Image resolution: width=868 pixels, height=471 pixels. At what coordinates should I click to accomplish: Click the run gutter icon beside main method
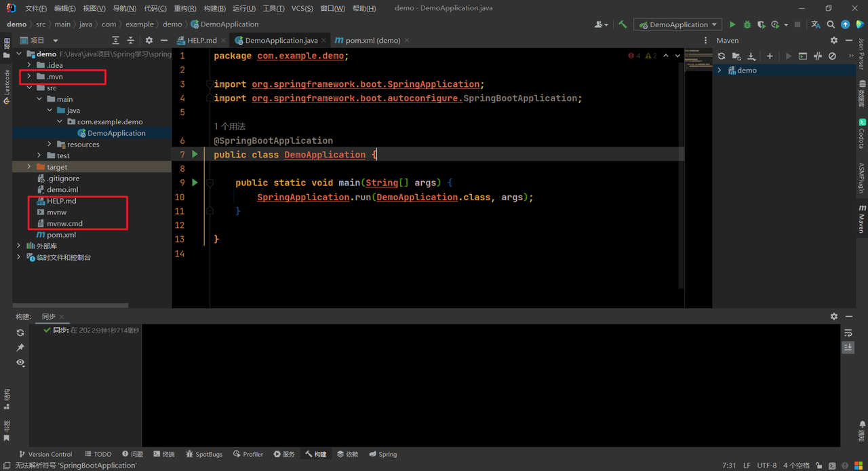[195, 183]
